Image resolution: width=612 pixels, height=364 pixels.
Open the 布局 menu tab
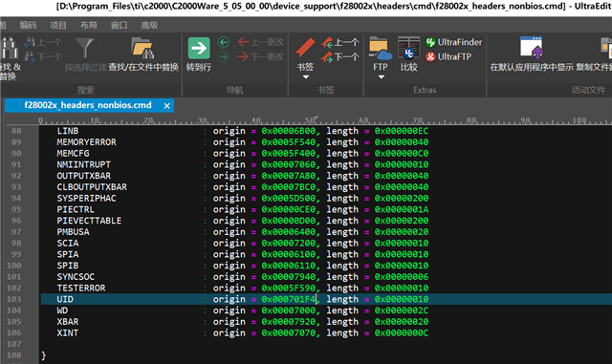pos(89,26)
